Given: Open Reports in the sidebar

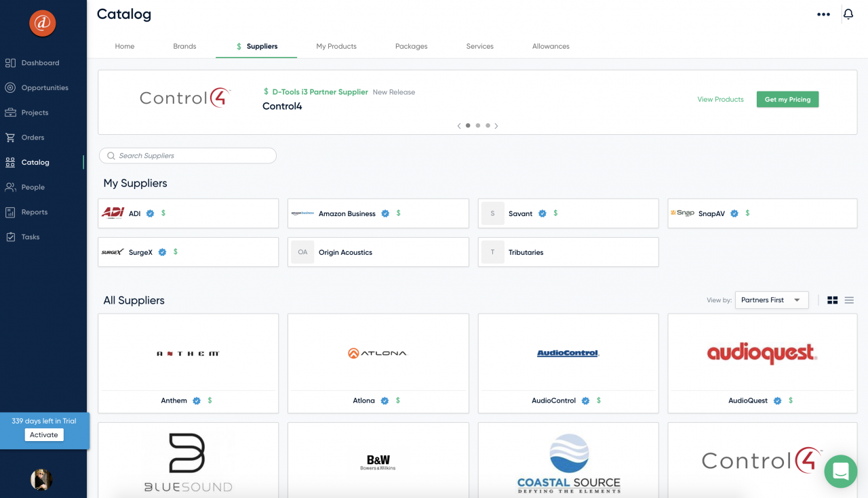Looking at the screenshot, I should 26,212.
